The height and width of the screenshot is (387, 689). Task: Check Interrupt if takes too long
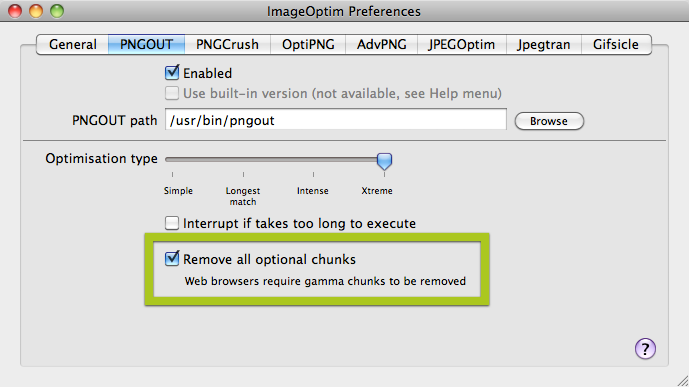(x=172, y=223)
